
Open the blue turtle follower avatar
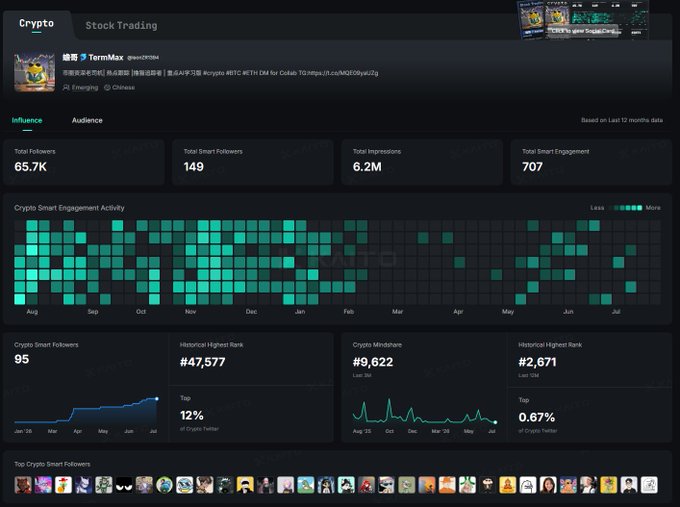185,485
